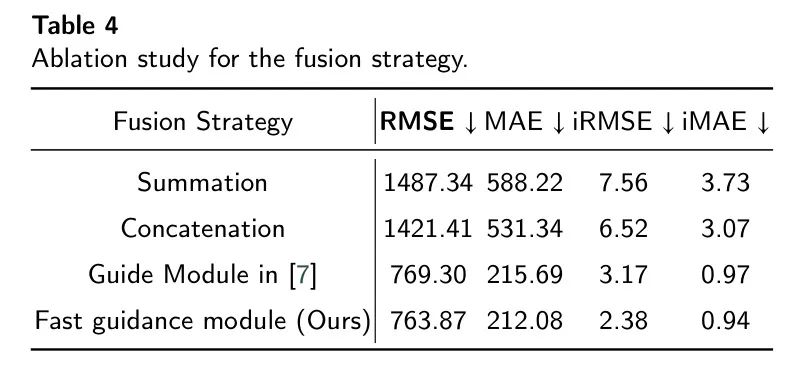Click the RMSE value 1487.34
Image resolution: width=801 pixels, height=378 pixels.
[x=428, y=183]
